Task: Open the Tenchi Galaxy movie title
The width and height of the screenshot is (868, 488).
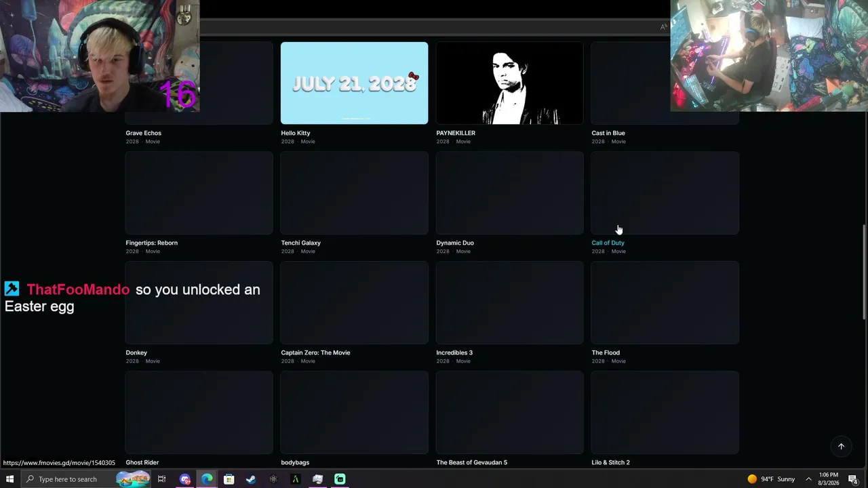Action: 300,243
